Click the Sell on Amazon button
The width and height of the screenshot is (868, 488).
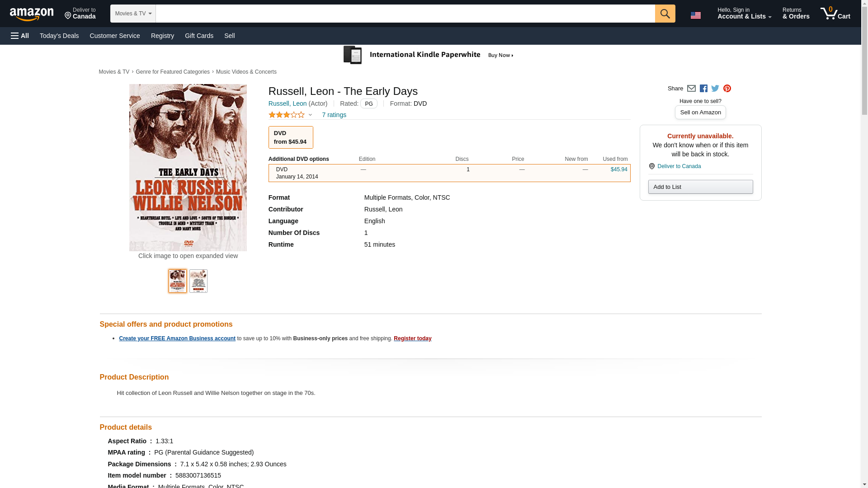coord(700,113)
